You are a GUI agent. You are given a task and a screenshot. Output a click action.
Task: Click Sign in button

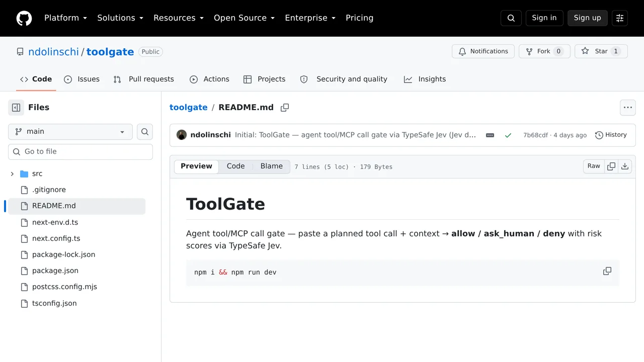[x=544, y=18]
